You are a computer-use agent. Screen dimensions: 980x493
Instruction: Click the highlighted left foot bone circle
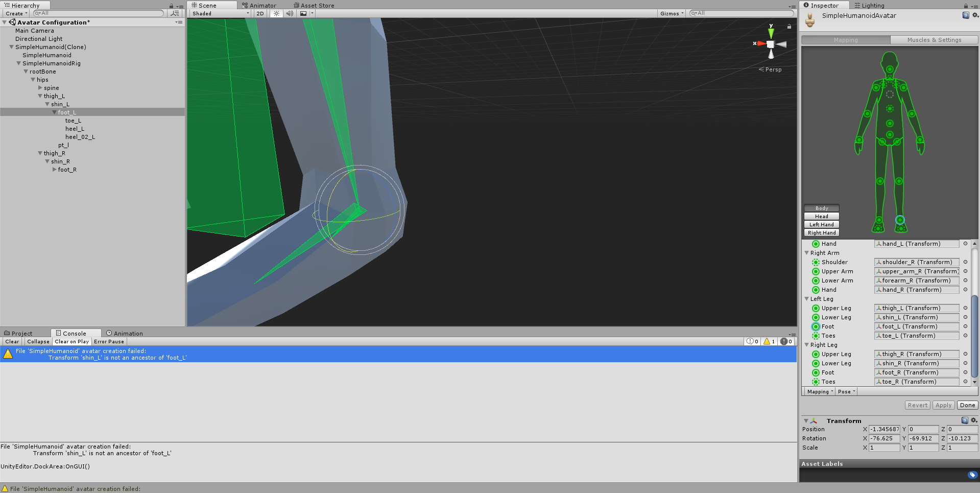900,220
